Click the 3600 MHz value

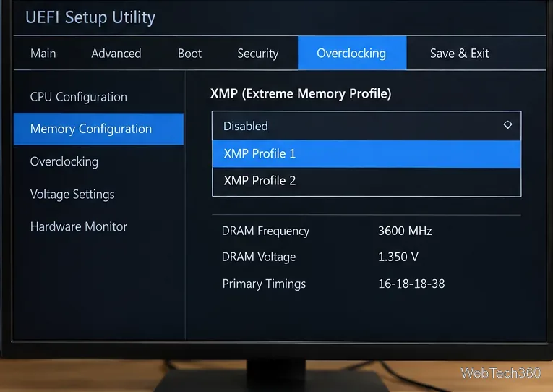tap(405, 231)
